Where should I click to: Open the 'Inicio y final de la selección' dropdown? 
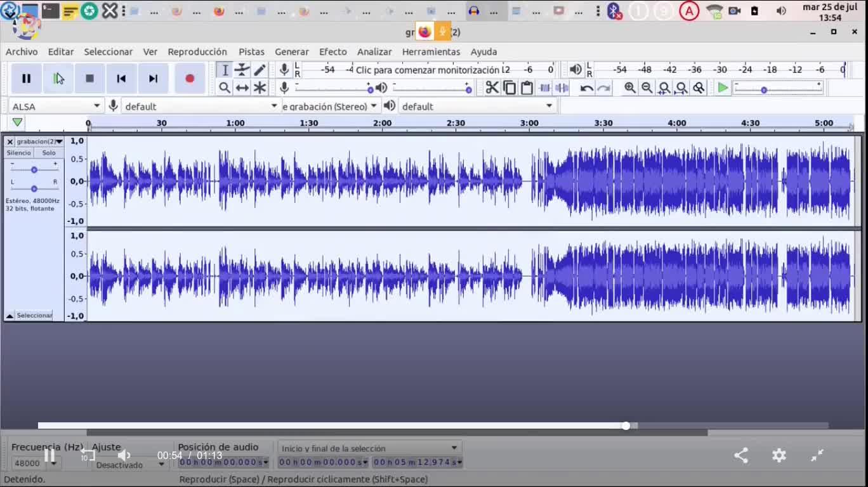coord(369,448)
